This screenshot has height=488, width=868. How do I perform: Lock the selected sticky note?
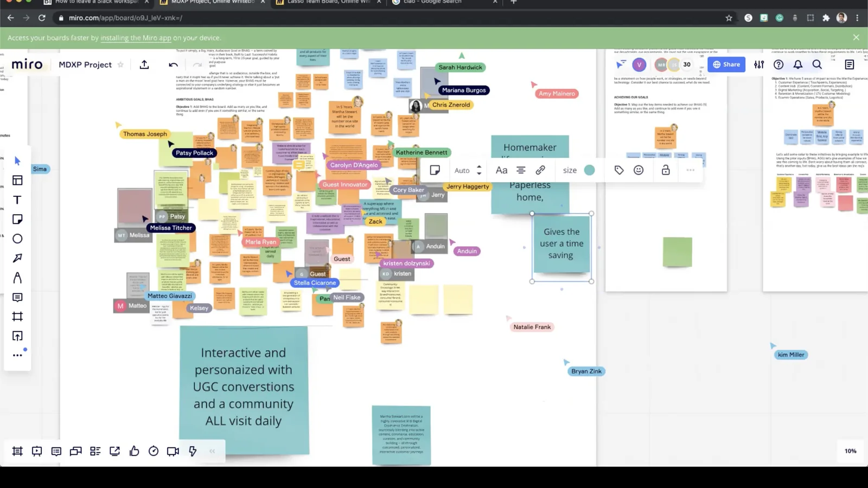(666, 170)
